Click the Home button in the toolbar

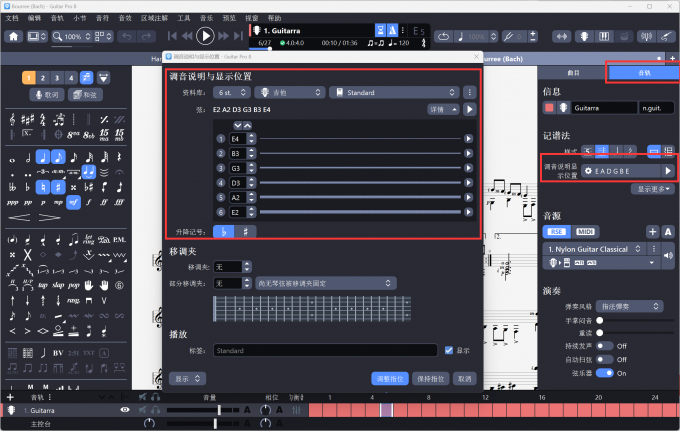click(14, 36)
